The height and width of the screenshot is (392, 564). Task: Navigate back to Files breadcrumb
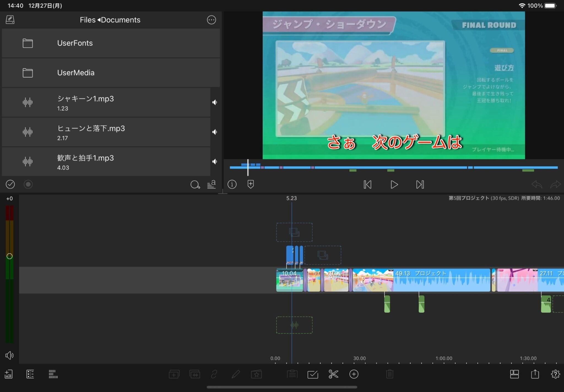click(88, 20)
